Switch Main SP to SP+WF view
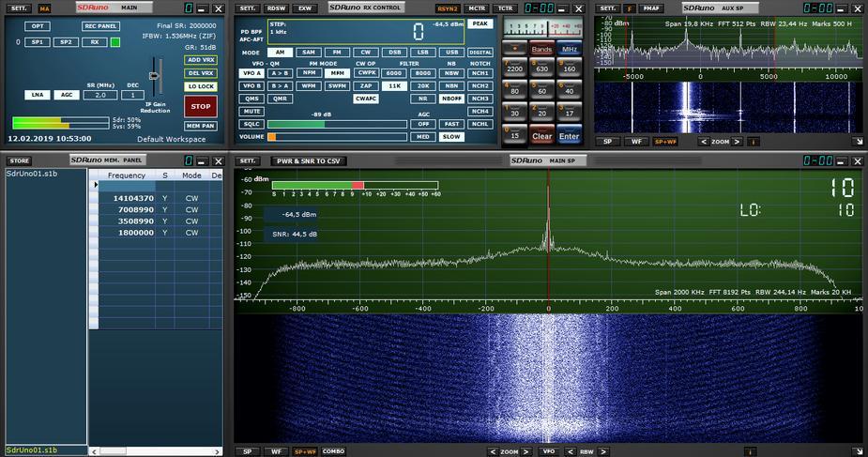The image size is (868, 457). pyautogui.click(x=305, y=451)
